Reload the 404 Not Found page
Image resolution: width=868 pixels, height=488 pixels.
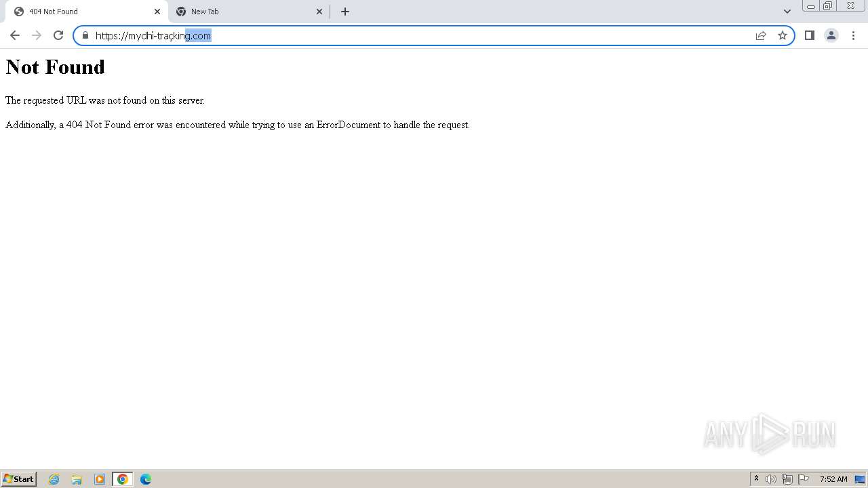click(58, 35)
